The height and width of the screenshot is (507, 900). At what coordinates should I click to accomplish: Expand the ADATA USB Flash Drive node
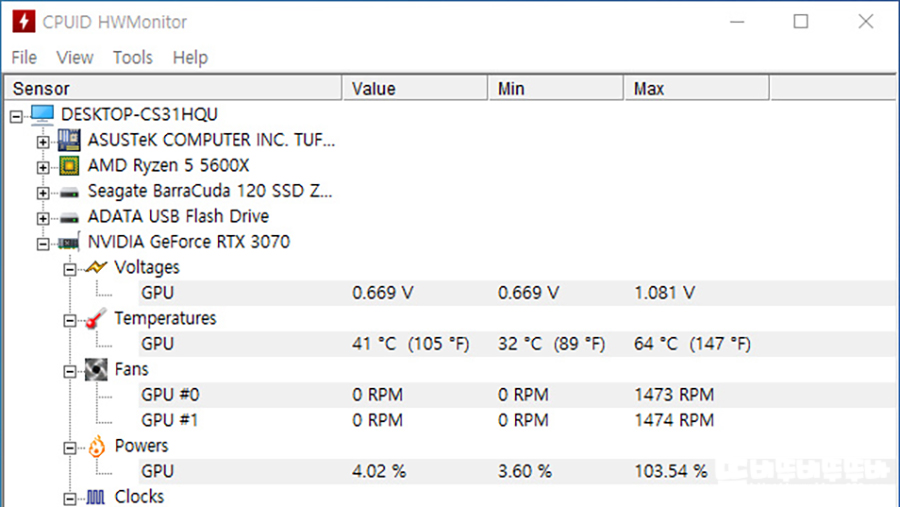pos(43,219)
